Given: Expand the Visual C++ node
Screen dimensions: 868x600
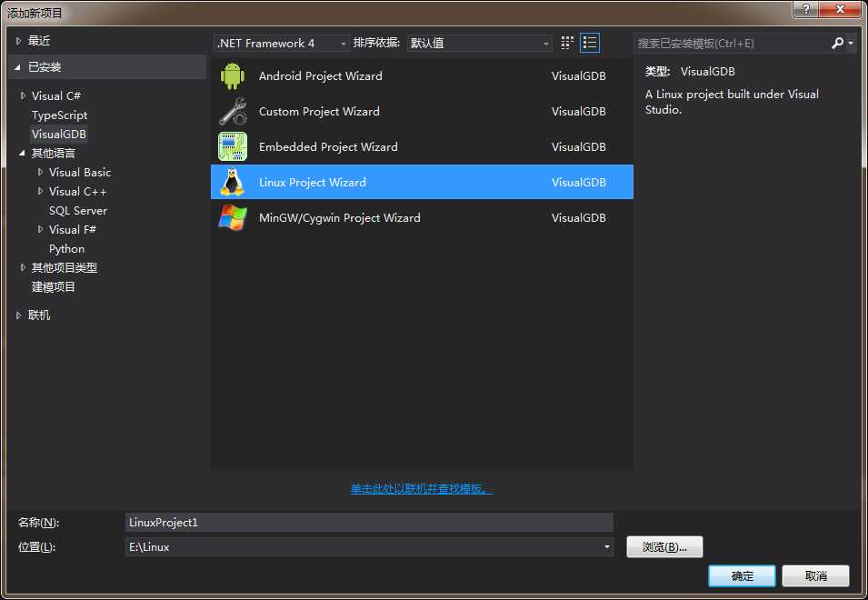Looking at the screenshot, I should (40, 191).
